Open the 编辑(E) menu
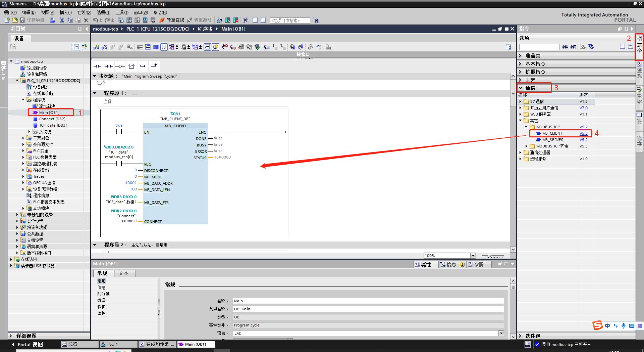644x352 pixels. (29, 12)
